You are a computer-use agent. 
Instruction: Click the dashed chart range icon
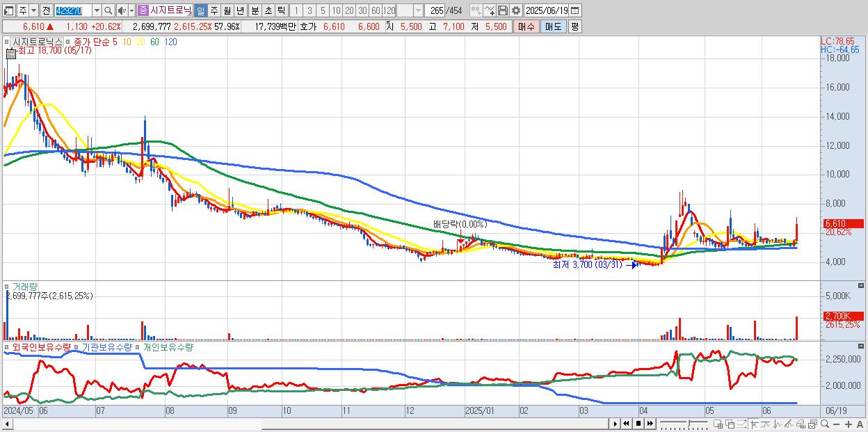coord(741,424)
